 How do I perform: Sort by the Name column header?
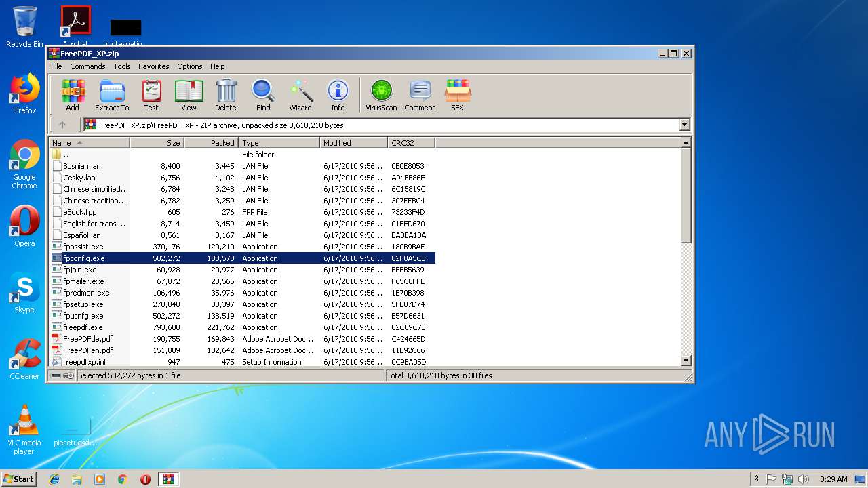pos(90,143)
